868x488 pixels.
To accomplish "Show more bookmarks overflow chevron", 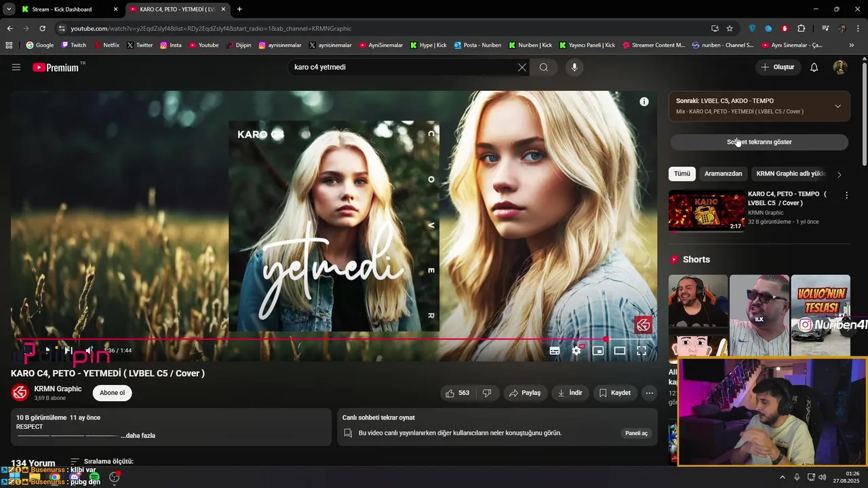I will pyautogui.click(x=853, y=45).
